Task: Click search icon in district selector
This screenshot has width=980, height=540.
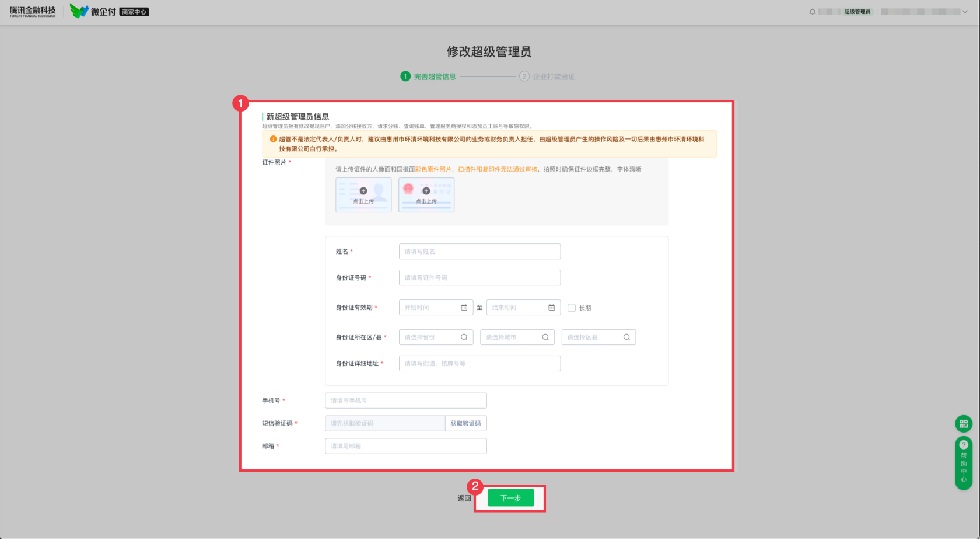Action: point(626,337)
